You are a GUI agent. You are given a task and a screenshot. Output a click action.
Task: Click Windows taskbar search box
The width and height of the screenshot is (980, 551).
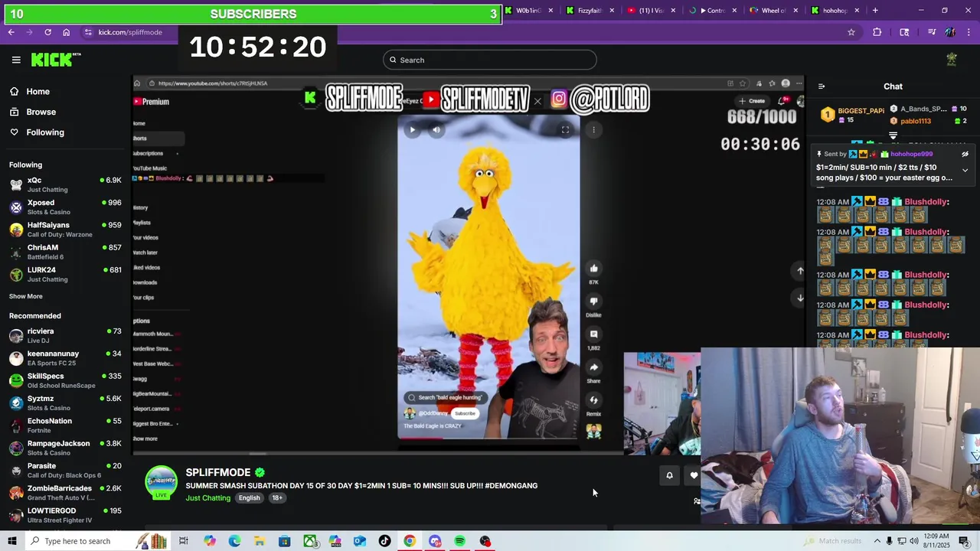tap(97, 541)
